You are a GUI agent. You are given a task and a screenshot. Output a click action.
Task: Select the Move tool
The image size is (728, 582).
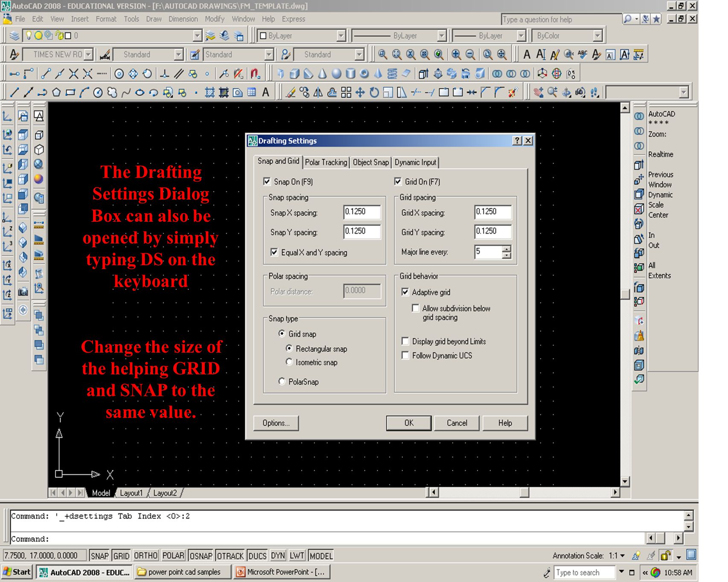click(x=360, y=93)
